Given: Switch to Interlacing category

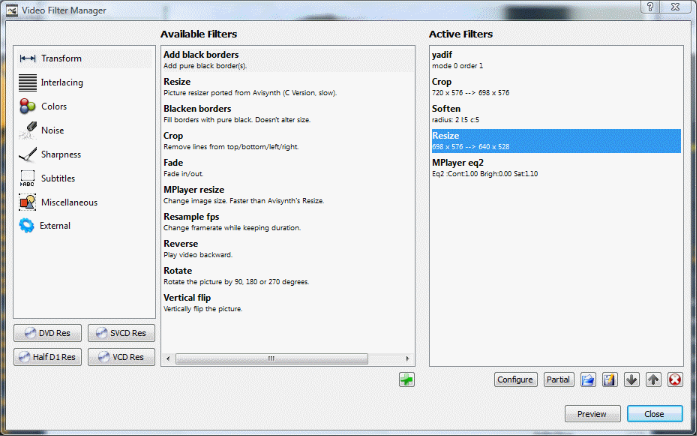Looking at the screenshot, I should (61, 83).
